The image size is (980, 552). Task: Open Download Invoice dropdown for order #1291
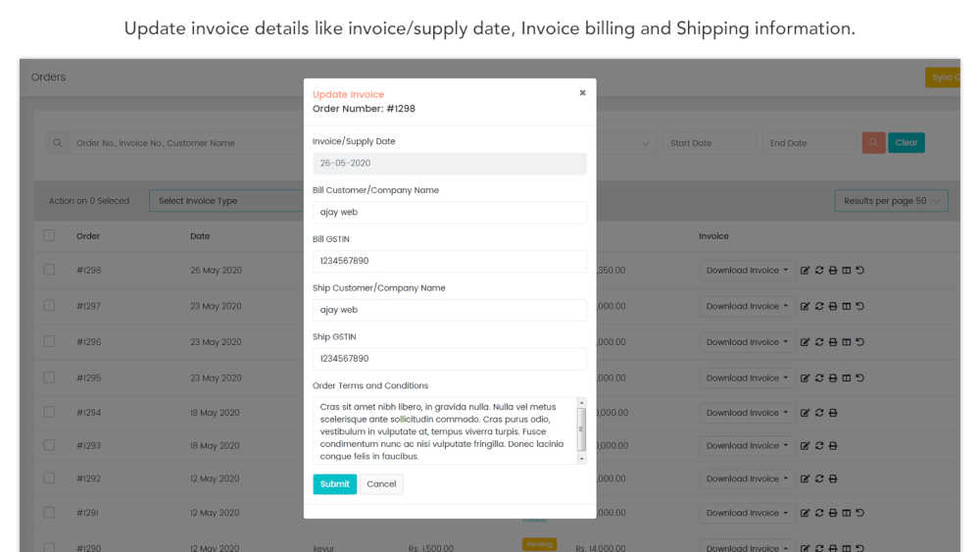pyautogui.click(x=746, y=513)
